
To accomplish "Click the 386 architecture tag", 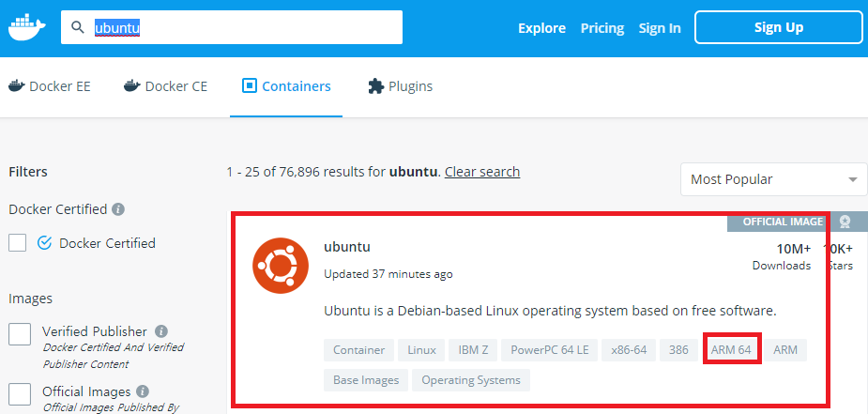I will [678, 350].
